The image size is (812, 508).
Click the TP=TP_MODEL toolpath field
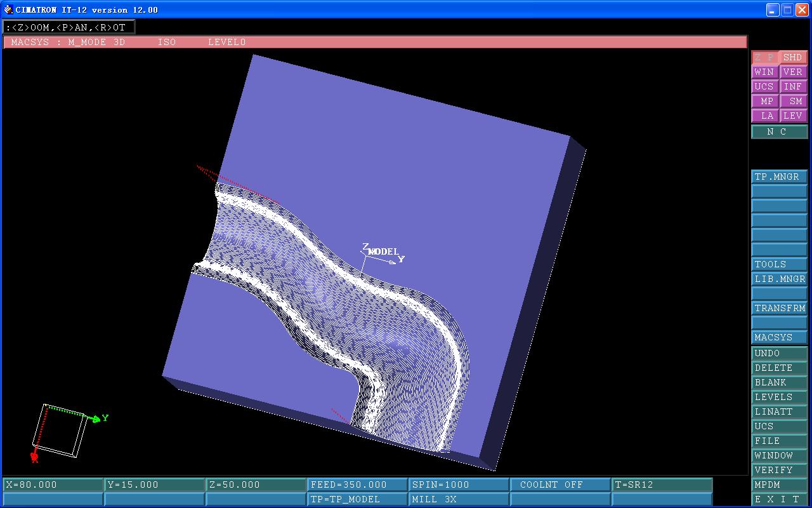pos(358,499)
